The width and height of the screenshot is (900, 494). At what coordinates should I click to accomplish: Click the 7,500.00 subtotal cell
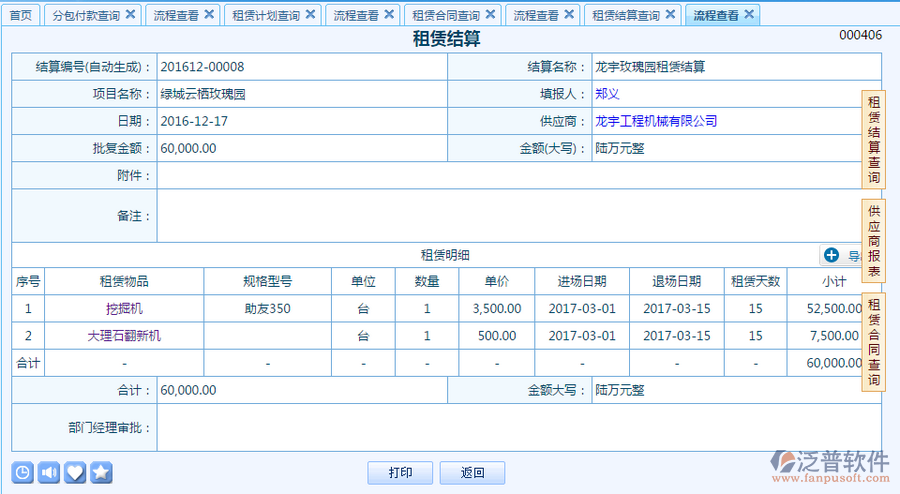pos(834,336)
